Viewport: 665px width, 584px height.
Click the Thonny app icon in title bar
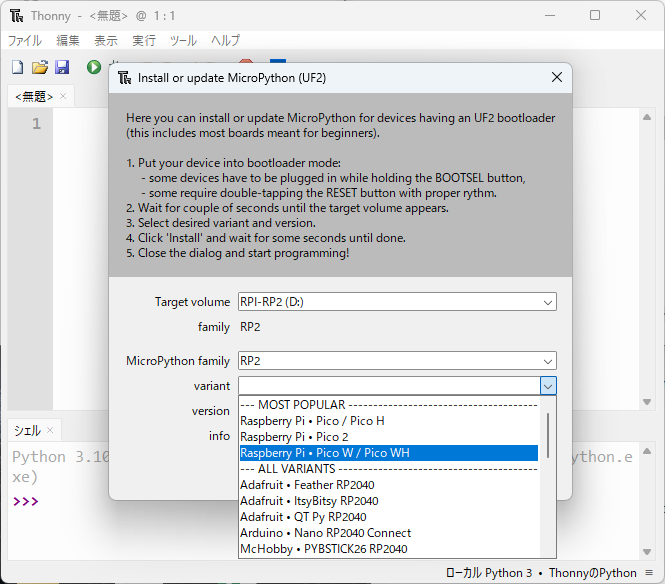click(x=17, y=16)
